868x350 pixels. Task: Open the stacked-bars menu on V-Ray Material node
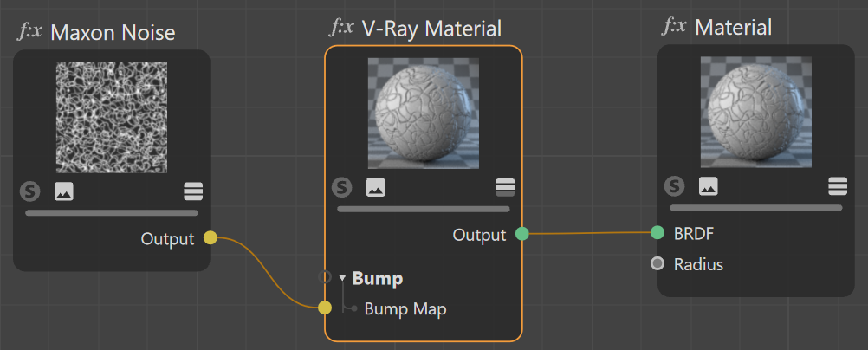pyautogui.click(x=505, y=187)
